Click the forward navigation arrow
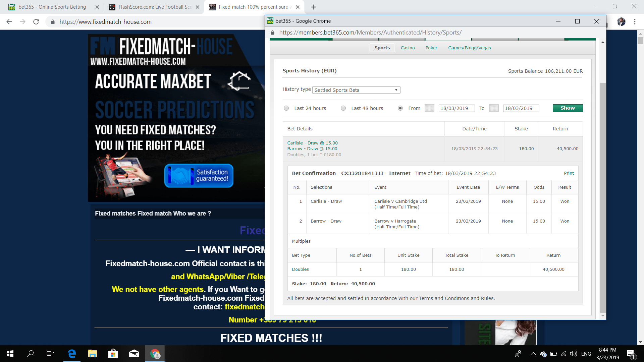644x362 pixels. [x=22, y=22]
